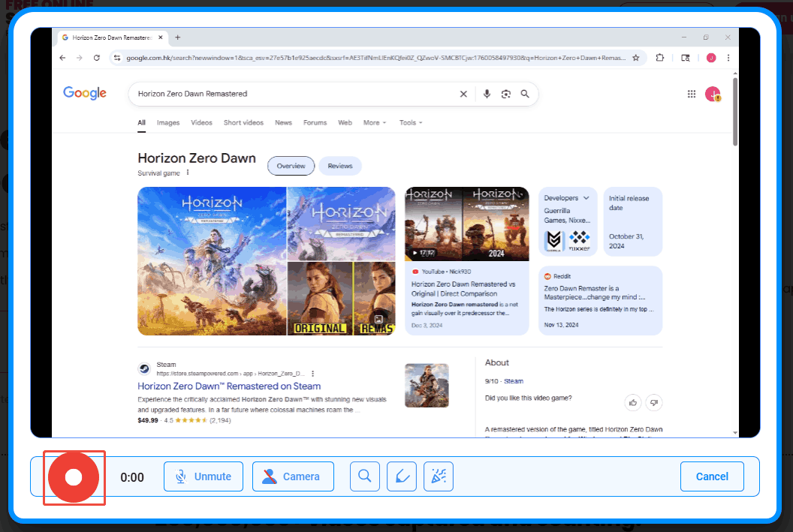Switch to the Web tab

click(345, 123)
